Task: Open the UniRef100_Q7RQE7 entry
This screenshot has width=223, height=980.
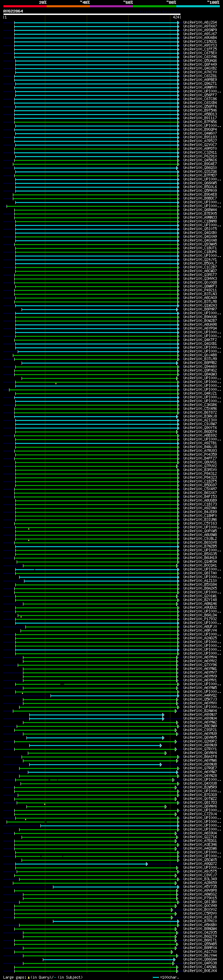Action: click(200, 768)
